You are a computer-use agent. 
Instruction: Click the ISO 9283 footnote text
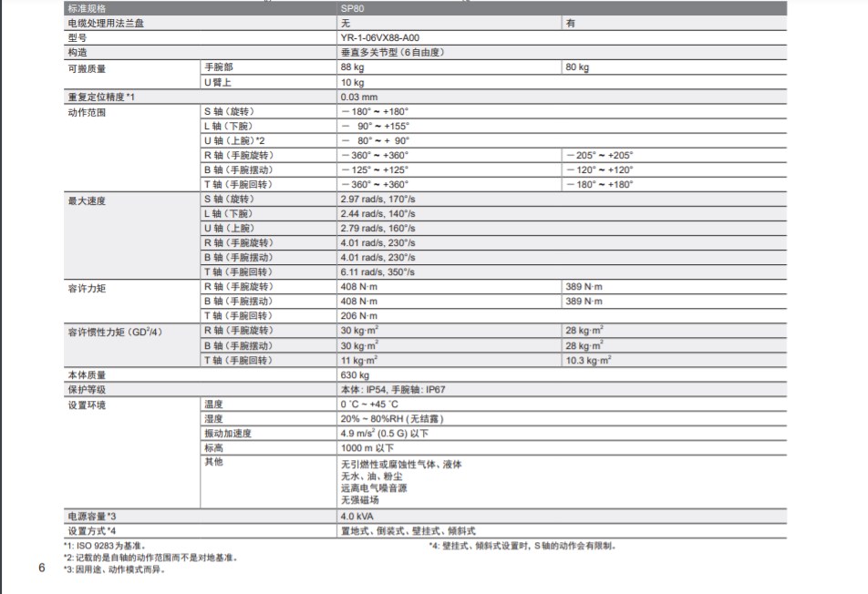pyautogui.click(x=100, y=546)
